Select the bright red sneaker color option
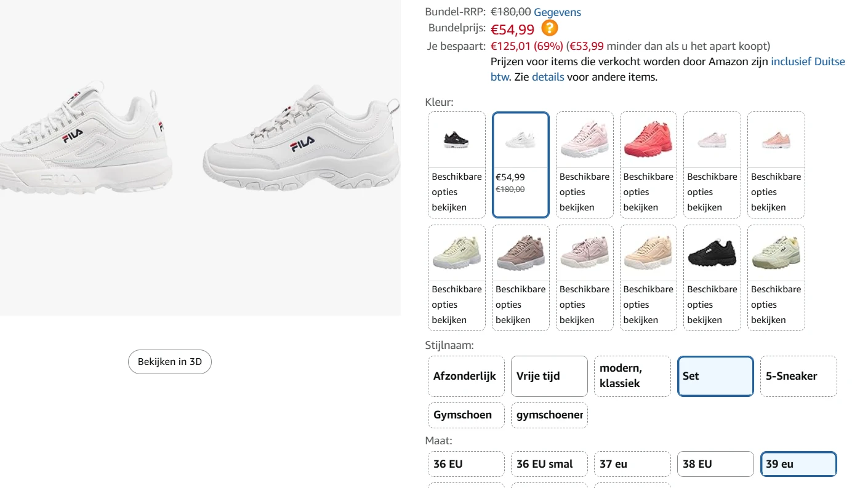Viewport: 868px width, 488px height. click(648, 138)
